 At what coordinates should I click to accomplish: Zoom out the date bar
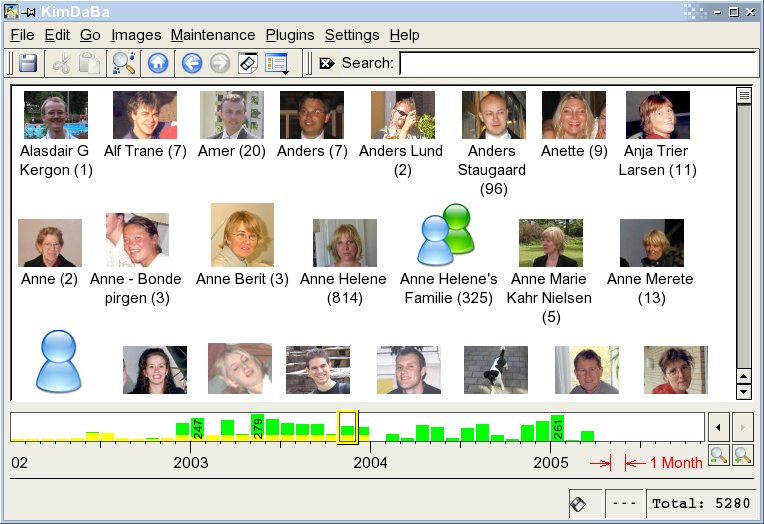[718, 455]
